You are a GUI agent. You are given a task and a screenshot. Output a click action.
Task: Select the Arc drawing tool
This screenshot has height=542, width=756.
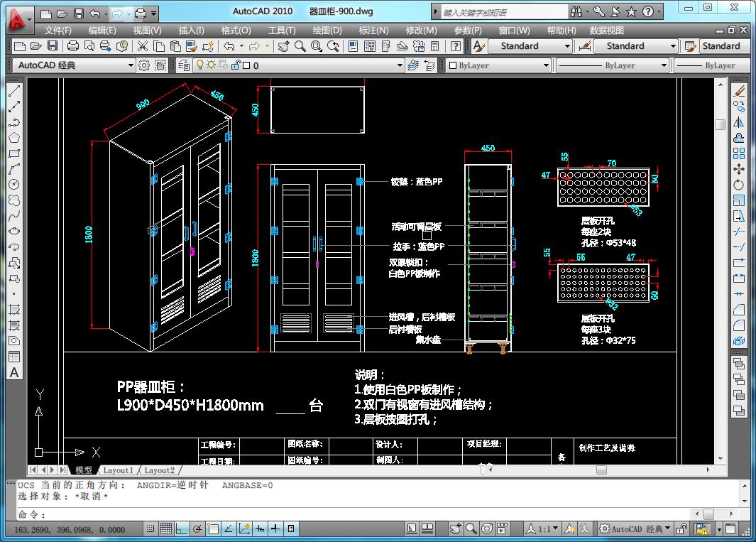tap(14, 169)
